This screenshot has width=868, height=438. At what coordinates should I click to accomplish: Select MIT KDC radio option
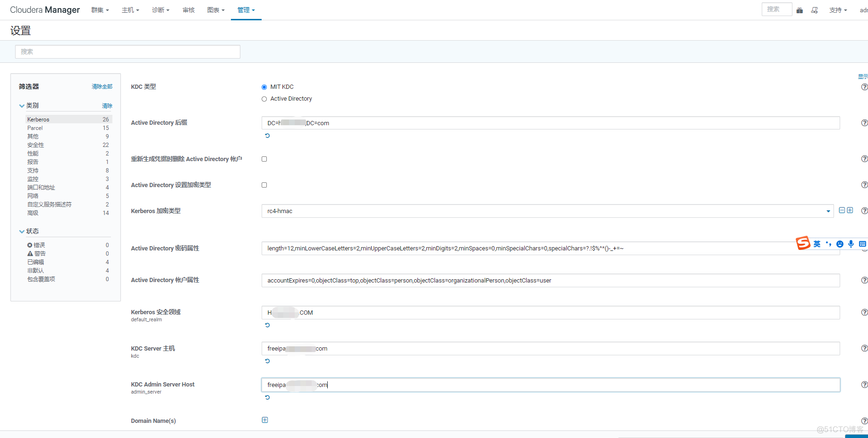264,87
